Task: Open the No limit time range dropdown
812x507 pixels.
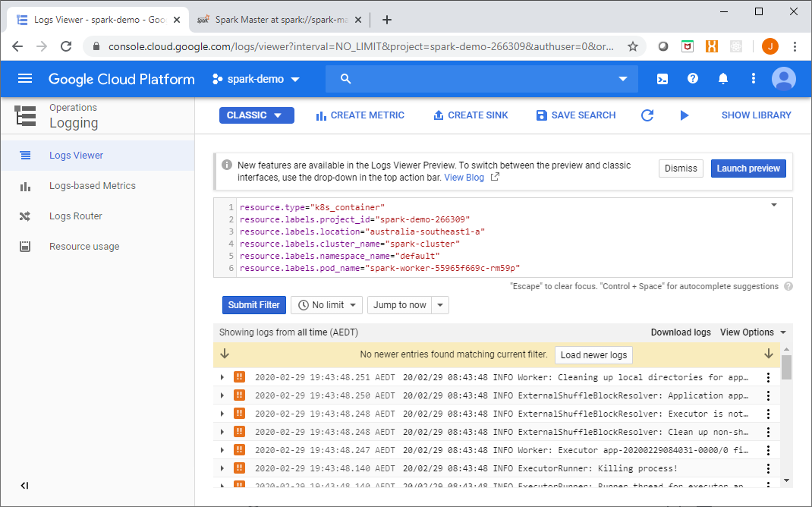Action: (x=327, y=305)
